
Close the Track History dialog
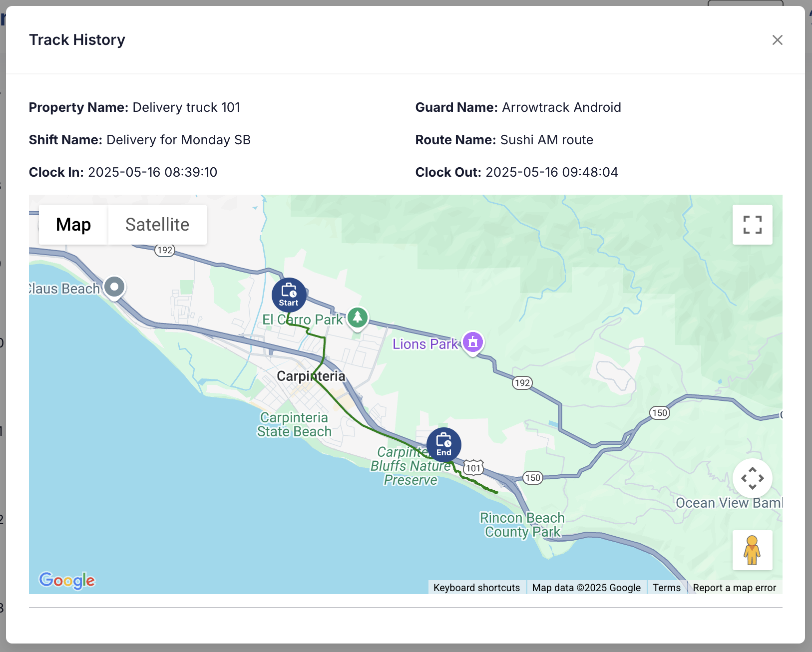tap(777, 40)
